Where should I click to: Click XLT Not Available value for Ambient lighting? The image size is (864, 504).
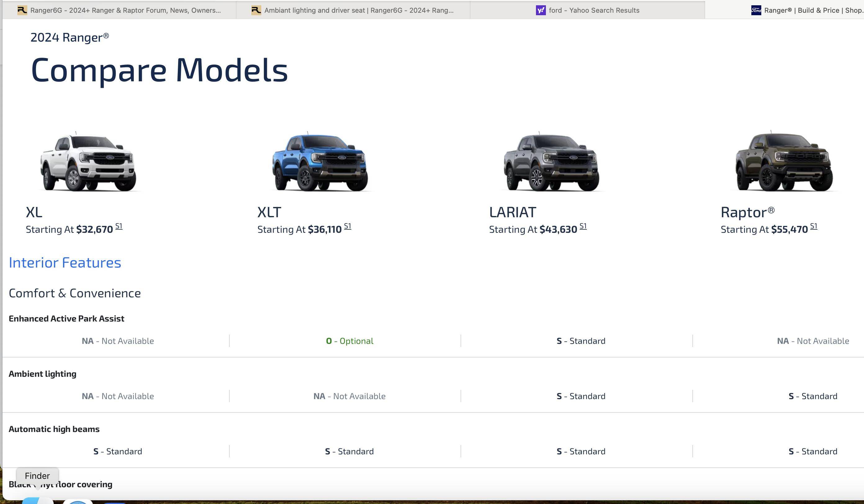tap(349, 396)
